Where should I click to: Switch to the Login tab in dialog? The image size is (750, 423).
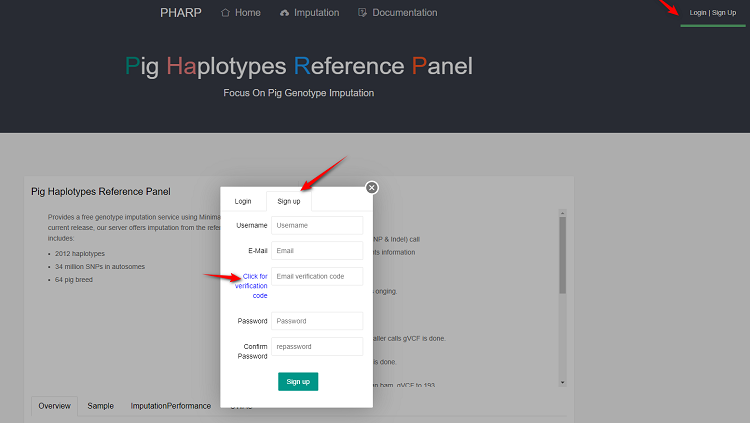tap(243, 201)
